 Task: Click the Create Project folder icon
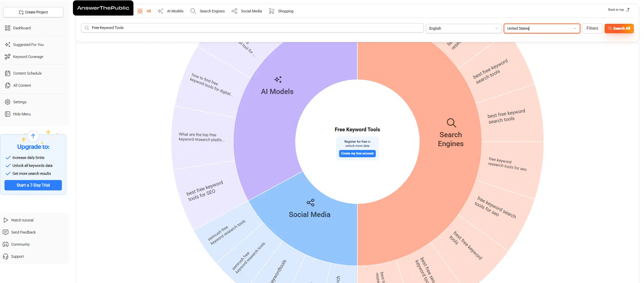tap(21, 12)
